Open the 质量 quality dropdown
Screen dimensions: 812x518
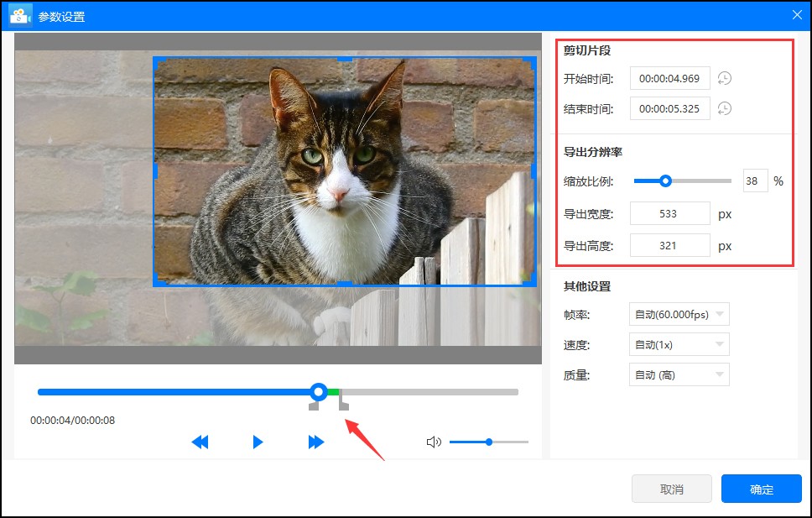[678, 374]
